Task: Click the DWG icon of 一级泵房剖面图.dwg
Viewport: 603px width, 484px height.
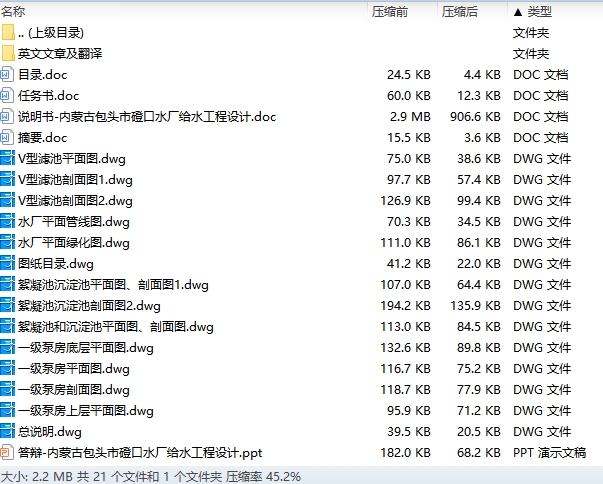Action: pyautogui.click(x=7, y=389)
